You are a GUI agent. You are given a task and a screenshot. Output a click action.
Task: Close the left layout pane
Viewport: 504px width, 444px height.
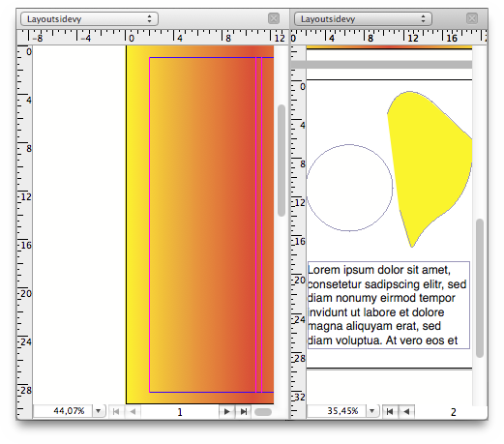point(274,18)
